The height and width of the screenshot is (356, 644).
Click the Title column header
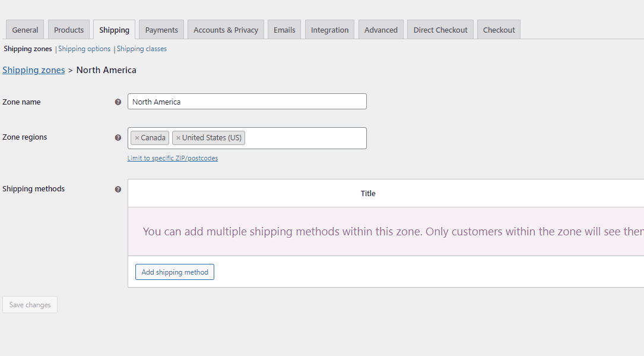[368, 194]
